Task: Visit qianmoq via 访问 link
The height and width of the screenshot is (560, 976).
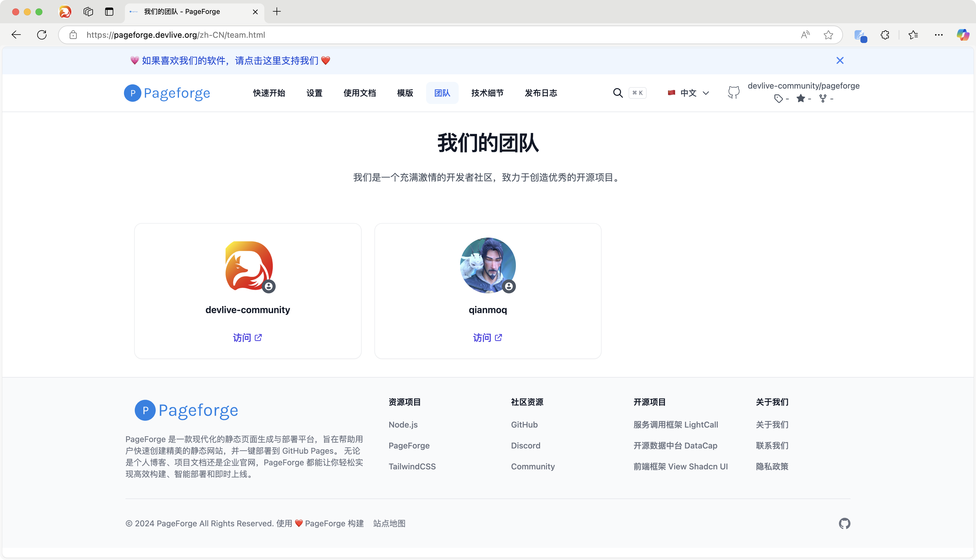Action: (x=487, y=337)
